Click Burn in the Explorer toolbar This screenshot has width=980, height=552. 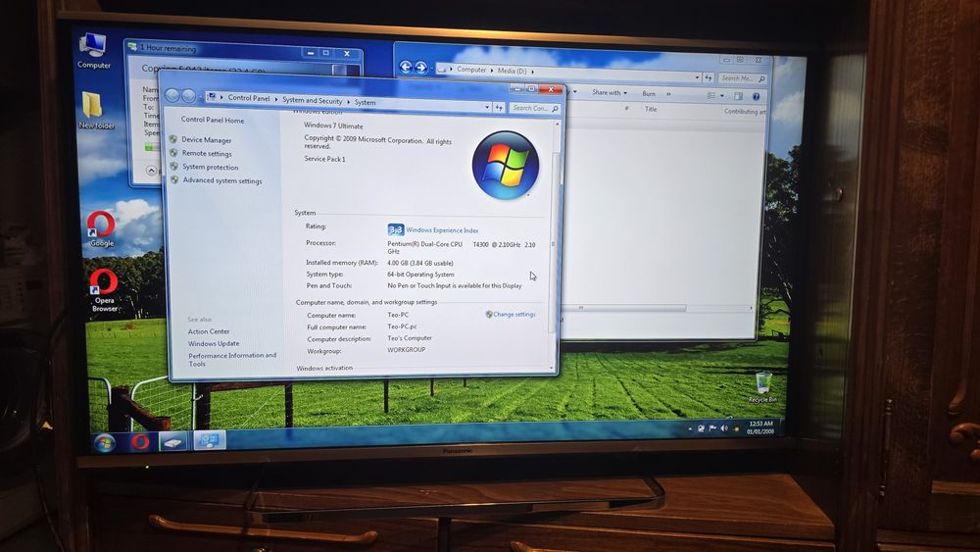(x=649, y=94)
